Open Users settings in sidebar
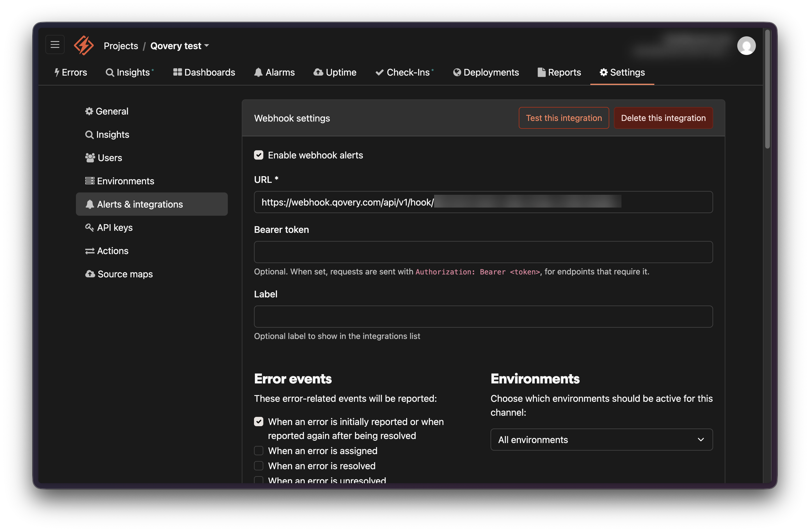This screenshot has height=532, width=810. click(152, 158)
